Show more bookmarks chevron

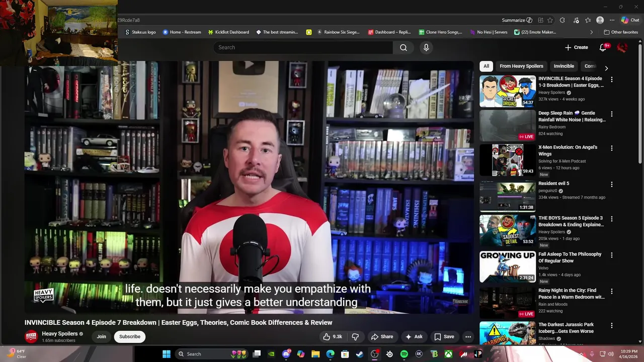coord(591,32)
